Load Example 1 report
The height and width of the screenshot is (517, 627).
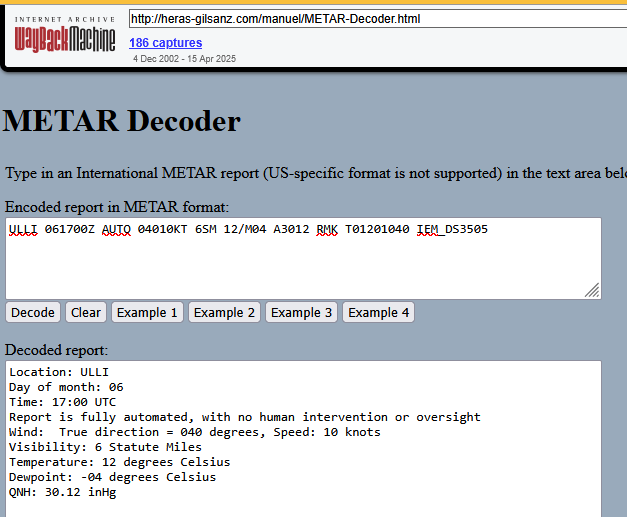pyautogui.click(x=147, y=312)
